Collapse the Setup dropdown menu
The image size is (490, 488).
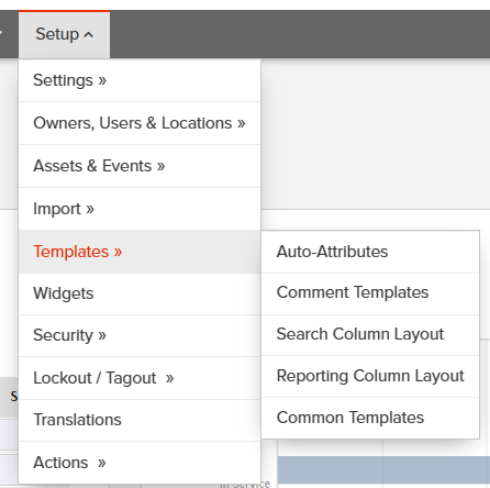pyautogui.click(x=64, y=34)
